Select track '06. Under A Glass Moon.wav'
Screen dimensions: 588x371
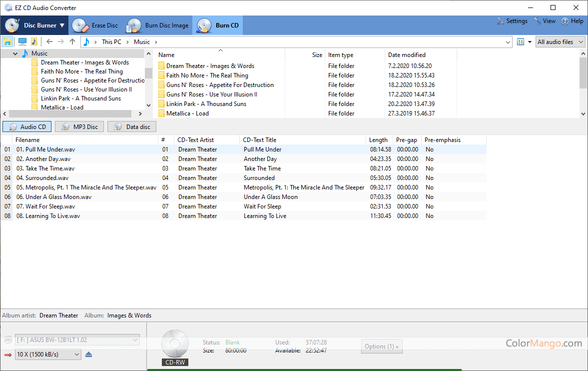(x=53, y=197)
